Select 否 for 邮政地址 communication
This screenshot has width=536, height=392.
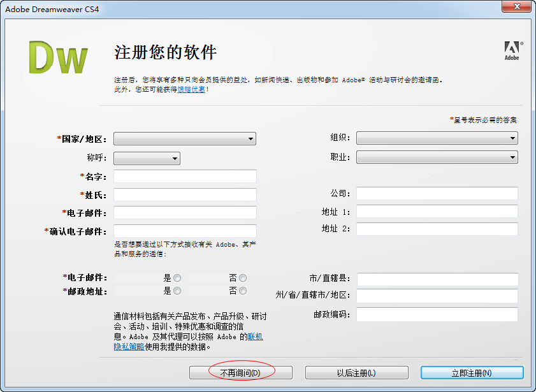(x=243, y=291)
